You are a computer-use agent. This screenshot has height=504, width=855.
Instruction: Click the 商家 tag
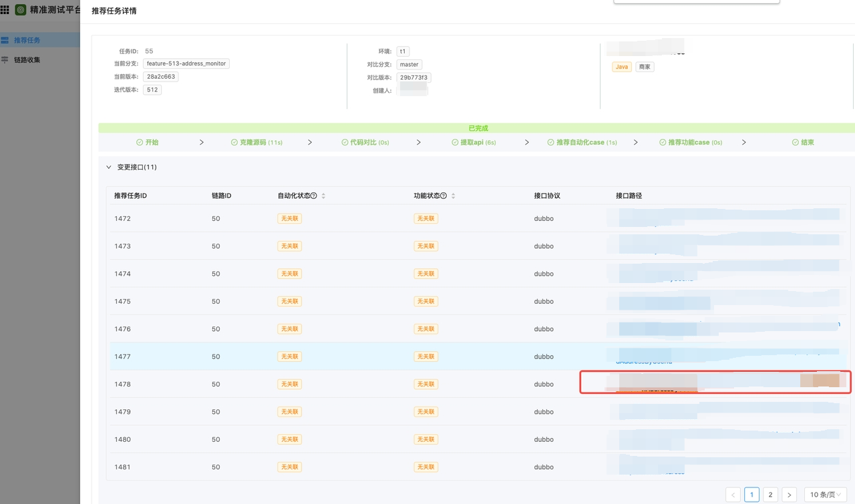[645, 67]
